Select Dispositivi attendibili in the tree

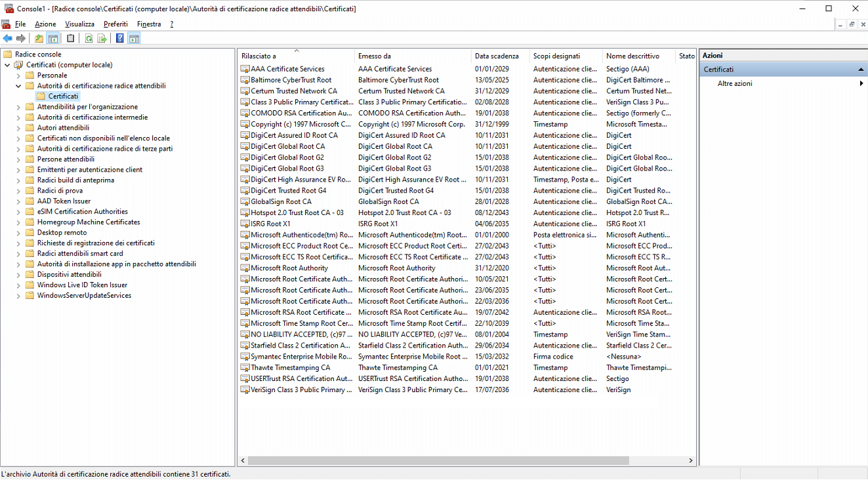click(69, 275)
